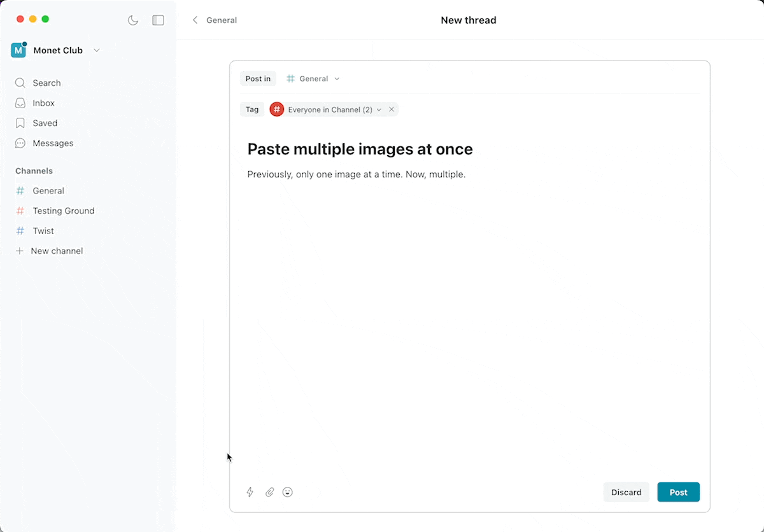
Task: Open quick actions lightning bolt icon
Action: point(250,492)
